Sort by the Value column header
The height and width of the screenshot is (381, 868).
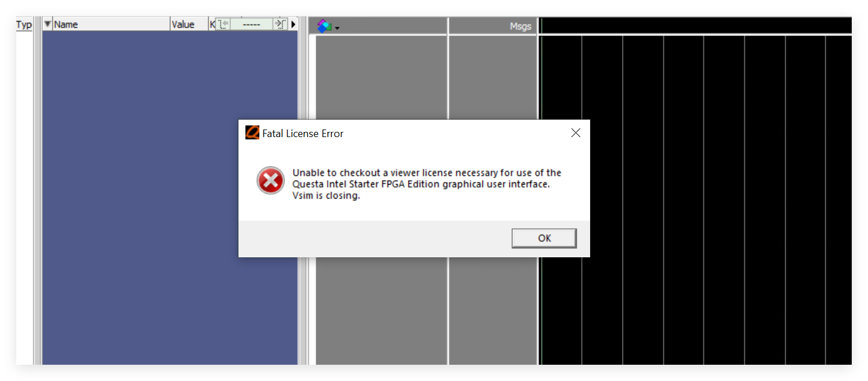(x=189, y=24)
